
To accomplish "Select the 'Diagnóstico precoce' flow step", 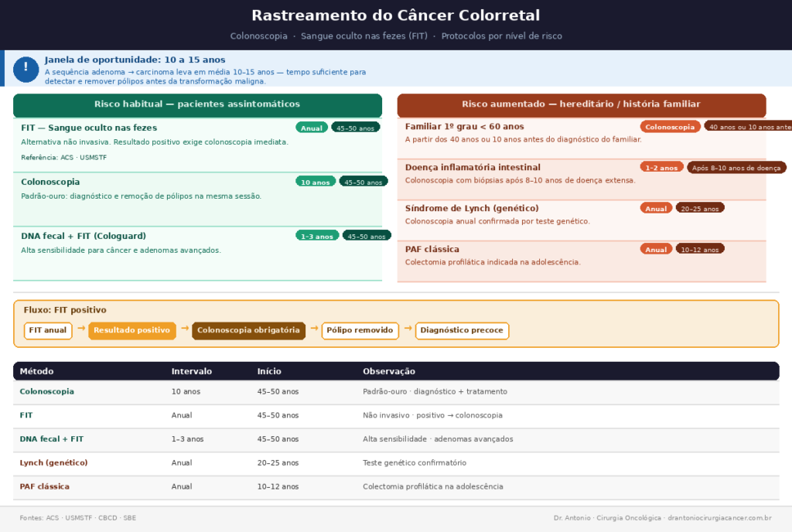I will click(463, 331).
